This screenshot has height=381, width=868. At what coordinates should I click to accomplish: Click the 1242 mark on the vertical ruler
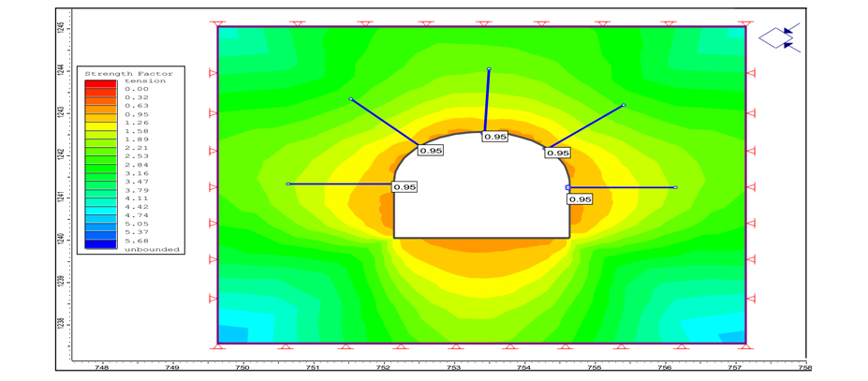pyautogui.click(x=60, y=154)
